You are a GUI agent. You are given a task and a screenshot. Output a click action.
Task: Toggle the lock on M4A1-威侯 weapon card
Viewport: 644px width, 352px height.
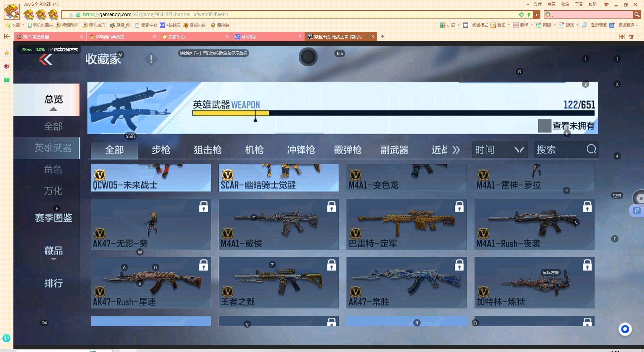pyautogui.click(x=331, y=207)
